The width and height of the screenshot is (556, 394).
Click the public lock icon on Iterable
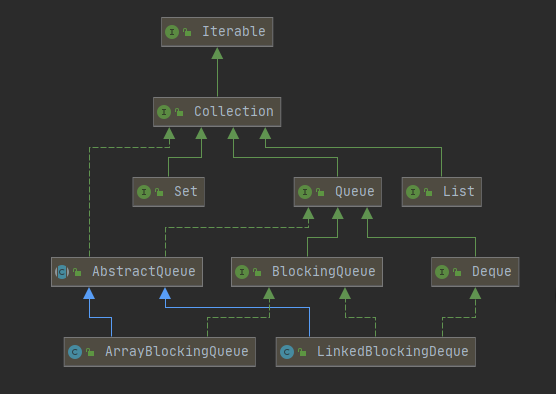[187, 33]
